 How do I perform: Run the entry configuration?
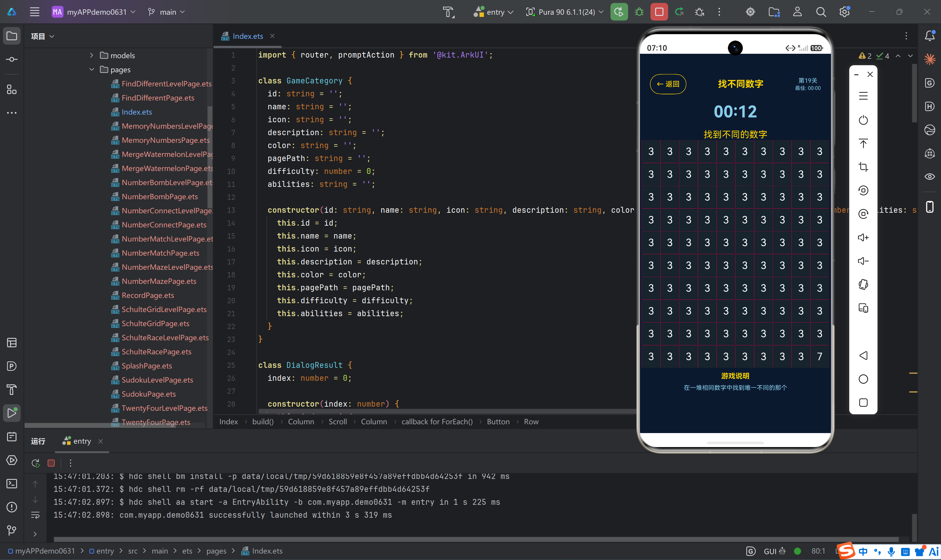(x=619, y=12)
